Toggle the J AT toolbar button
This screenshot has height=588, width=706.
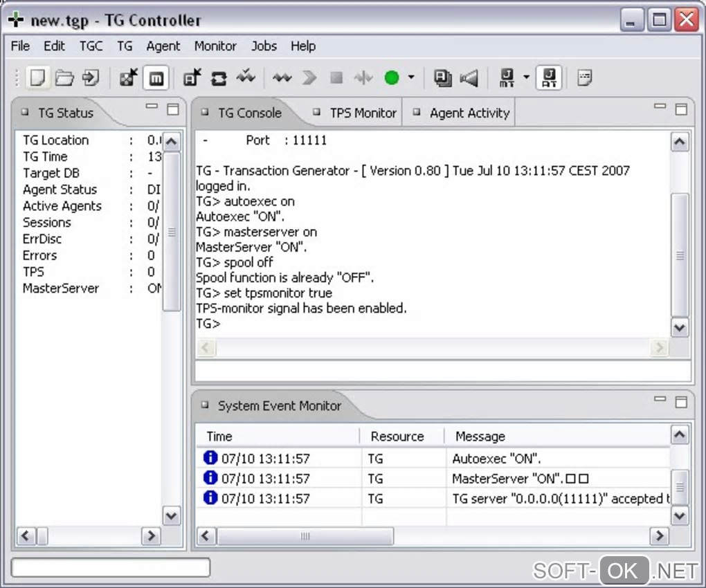click(549, 78)
